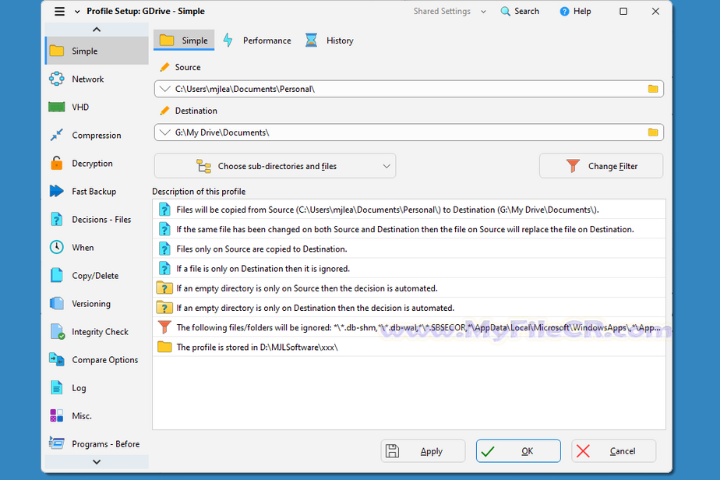Select 'empty directory is only on Source' row
Viewport: 720px width, 480px height.
click(x=409, y=288)
